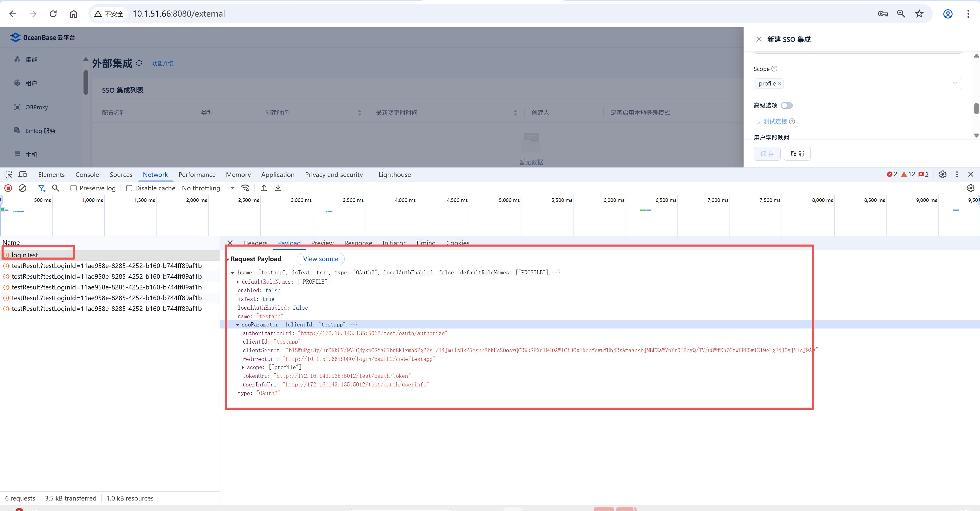Close the DevTools panel
This screenshot has height=511, width=980.
(971, 174)
